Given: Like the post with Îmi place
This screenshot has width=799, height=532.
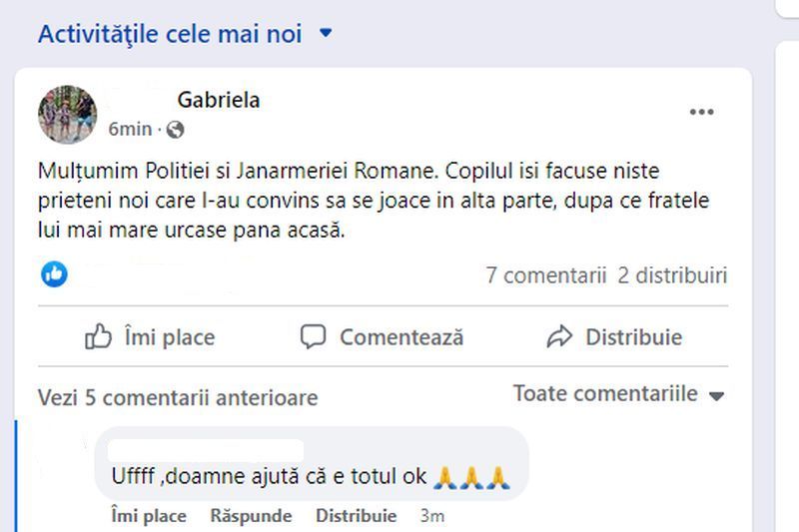Looking at the screenshot, I should [x=150, y=337].
